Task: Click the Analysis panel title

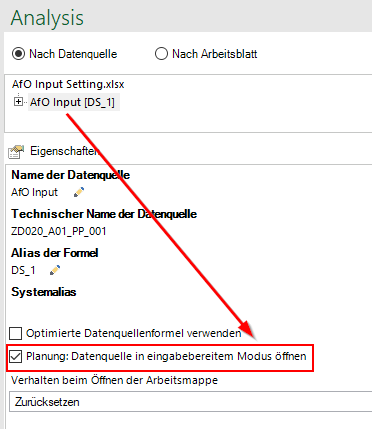Action: [x=47, y=18]
